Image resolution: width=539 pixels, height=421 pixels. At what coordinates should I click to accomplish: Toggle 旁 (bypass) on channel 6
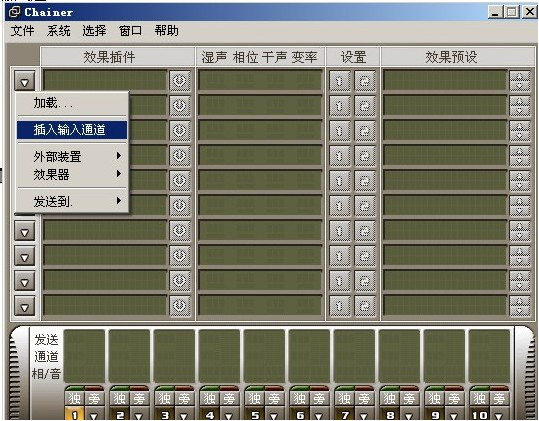click(319, 399)
